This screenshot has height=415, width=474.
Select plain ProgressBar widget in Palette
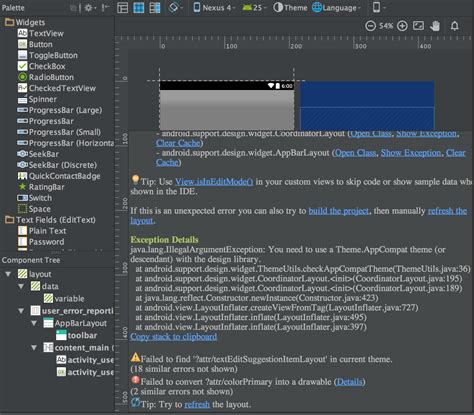click(x=46, y=121)
